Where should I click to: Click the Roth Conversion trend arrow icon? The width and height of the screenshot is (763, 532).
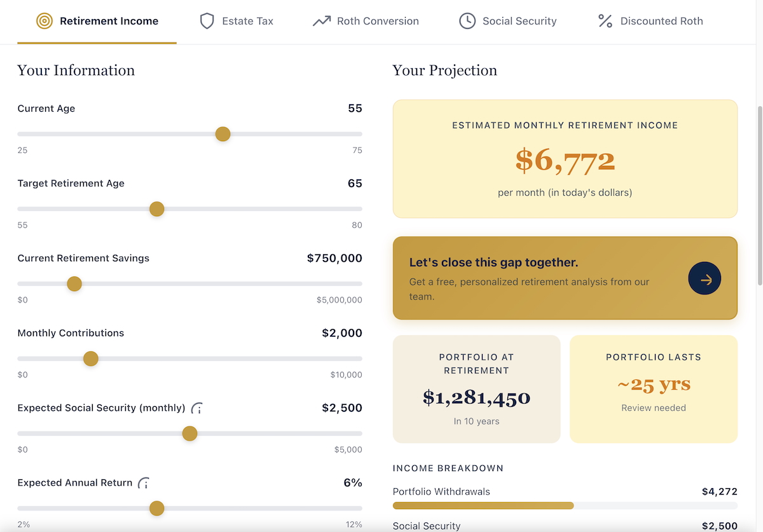pos(322,21)
